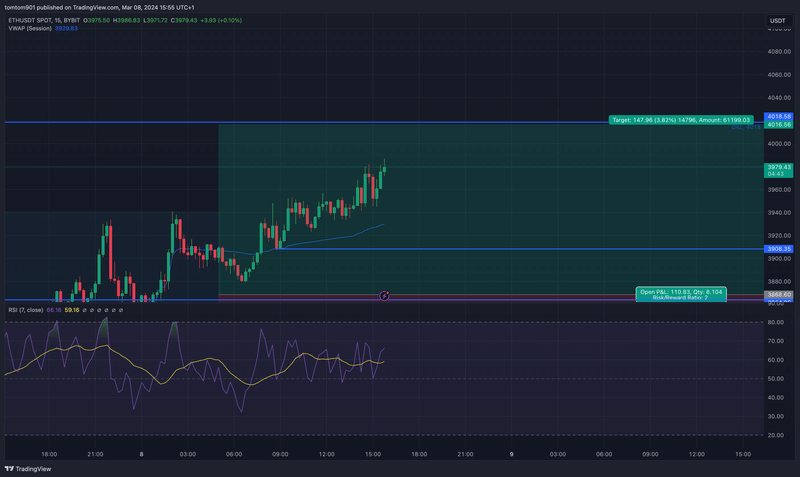The height and width of the screenshot is (477, 800).
Task: Click the date label 9 on time axis
Action: [x=511, y=454]
